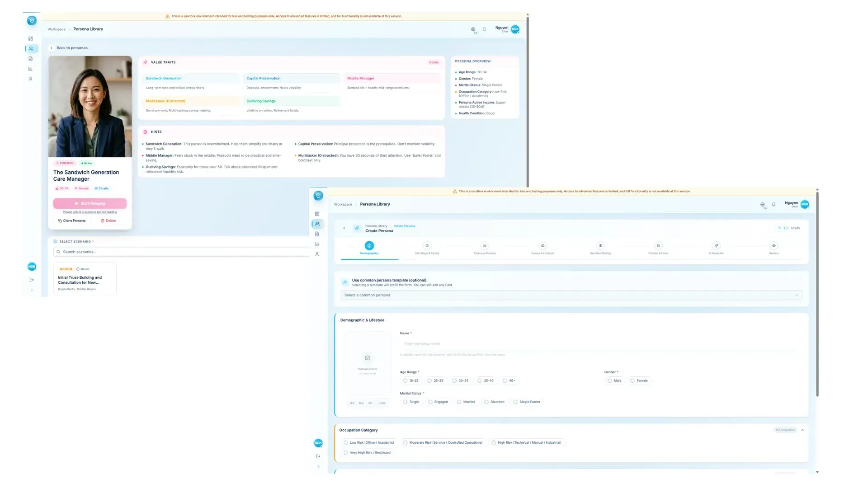Switch to Life Stage & Family step
Screen dimensions: 868x488
[427, 249]
